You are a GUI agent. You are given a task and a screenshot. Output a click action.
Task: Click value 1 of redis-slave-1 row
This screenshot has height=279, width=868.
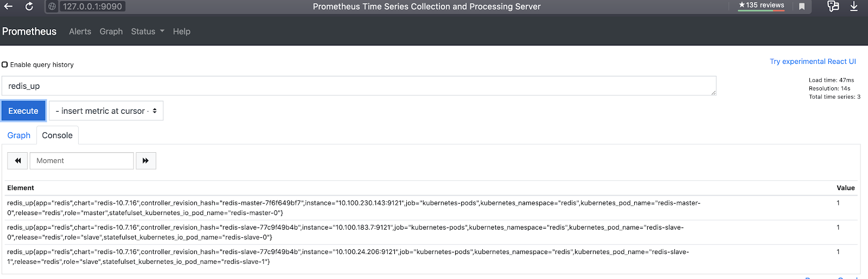pyautogui.click(x=838, y=252)
